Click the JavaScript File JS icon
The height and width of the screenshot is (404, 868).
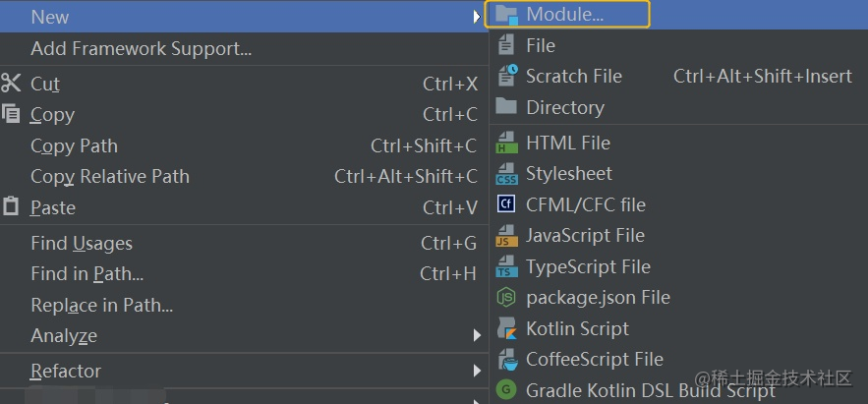[506, 236]
